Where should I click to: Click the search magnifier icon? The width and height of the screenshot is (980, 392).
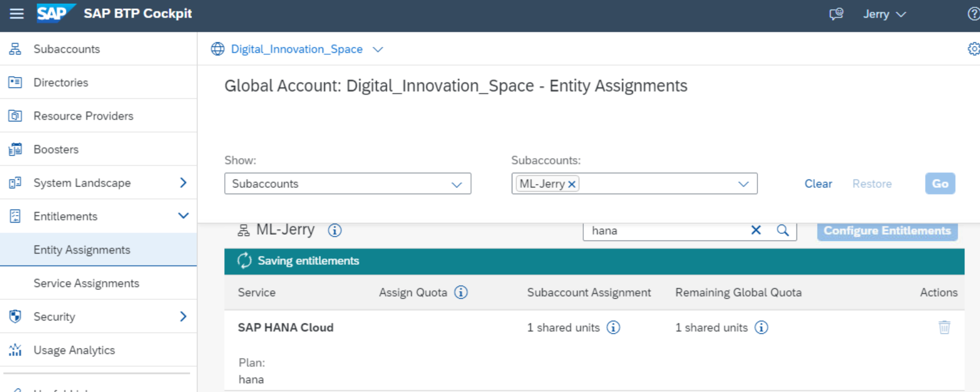click(782, 230)
